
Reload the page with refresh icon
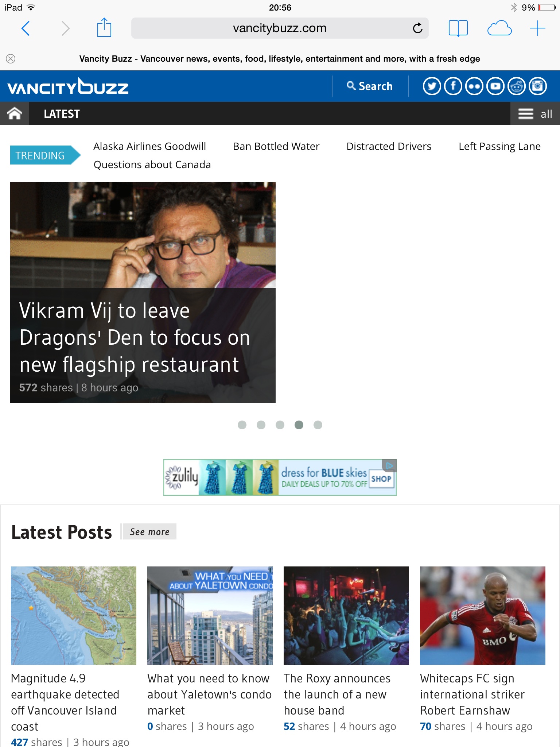[417, 28]
